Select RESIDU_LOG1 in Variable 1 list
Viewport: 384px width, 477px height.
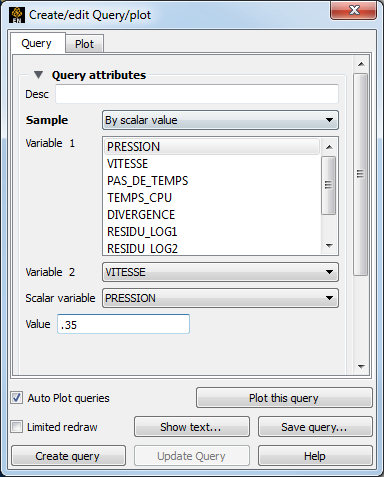[212, 232]
